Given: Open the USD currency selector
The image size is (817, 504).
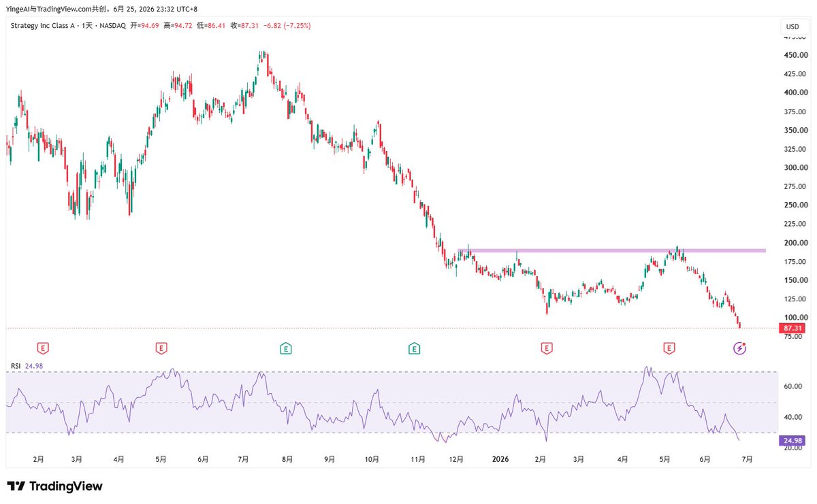Looking at the screenshot, I should (x=792, y=27).
